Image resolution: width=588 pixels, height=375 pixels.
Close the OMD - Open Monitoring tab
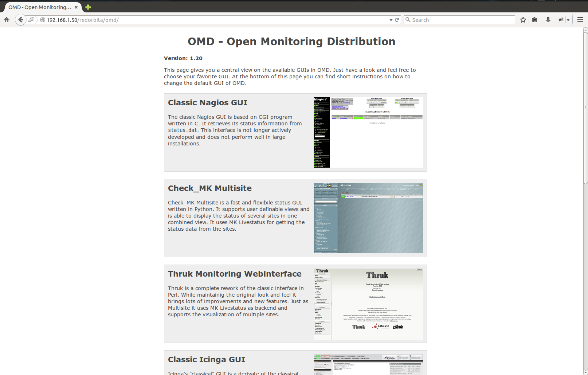point(76,7)
